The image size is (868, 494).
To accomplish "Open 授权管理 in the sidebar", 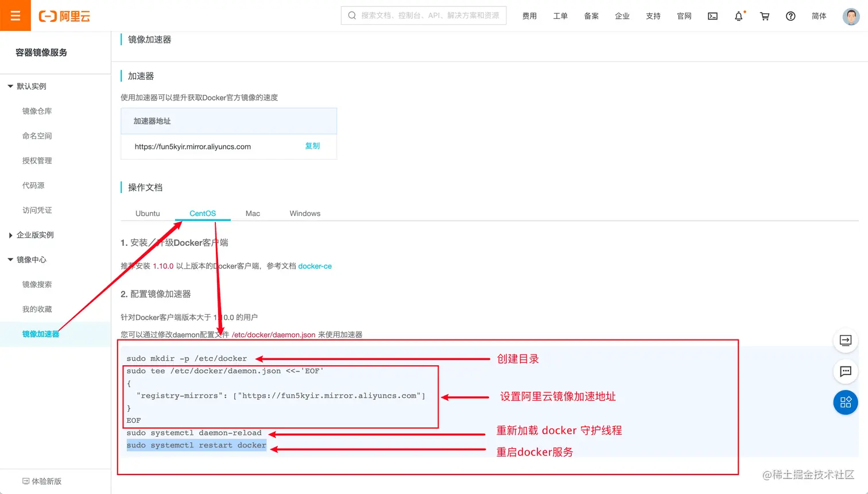I will pos(37,160).
